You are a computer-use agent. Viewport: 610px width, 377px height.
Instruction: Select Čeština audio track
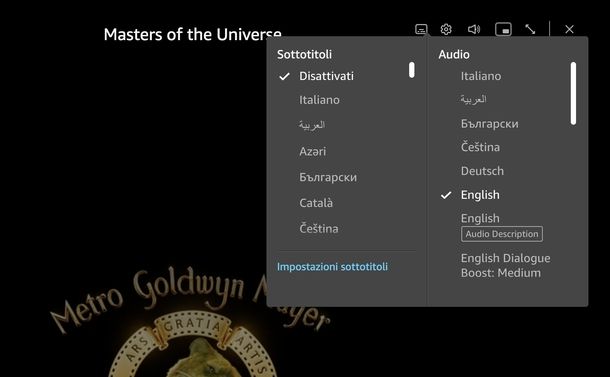(480, 147)
